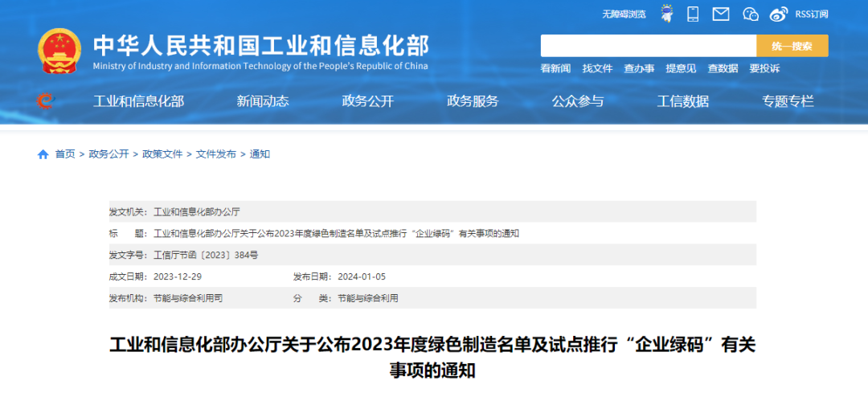Open 工业和信息化部 nav menu
The image size is (868, 397).
coord(138,101)
